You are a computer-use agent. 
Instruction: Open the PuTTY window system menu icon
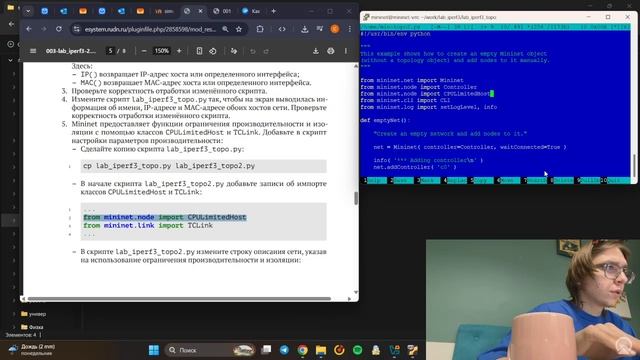[366, 17]
